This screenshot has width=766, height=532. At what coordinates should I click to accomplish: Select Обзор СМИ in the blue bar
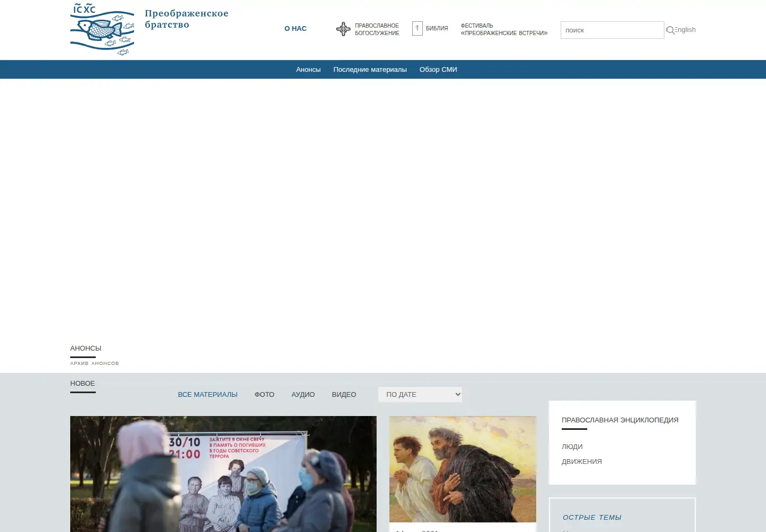(x=438, y=70)
